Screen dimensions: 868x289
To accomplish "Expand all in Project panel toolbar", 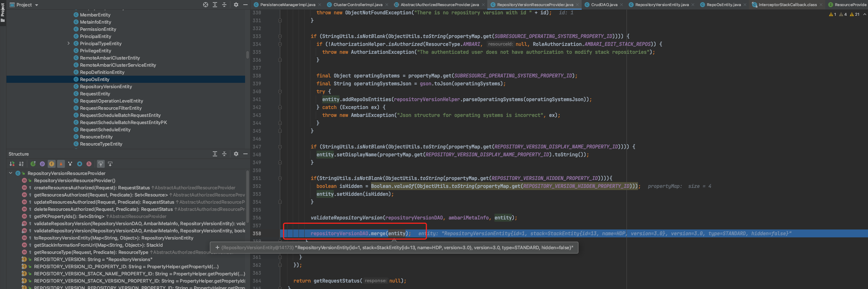I will click(215, 5).
